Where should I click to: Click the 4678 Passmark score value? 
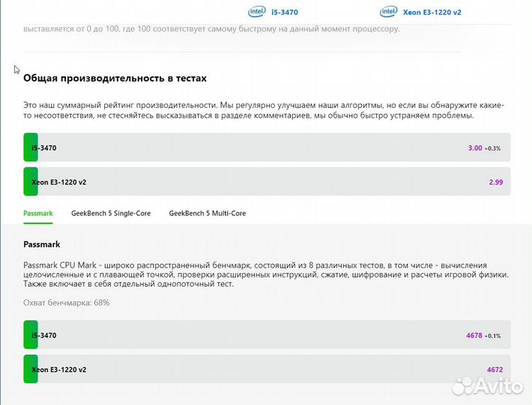474,335
